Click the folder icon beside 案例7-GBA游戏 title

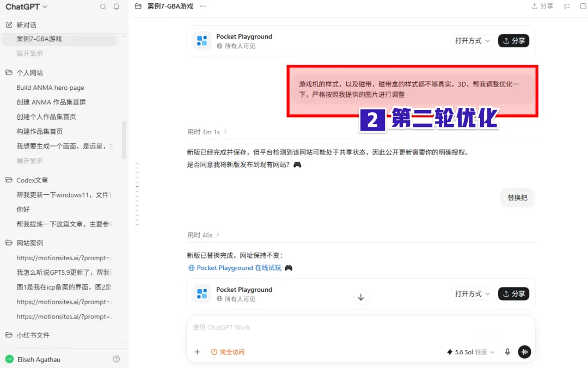[x=138, y=7]
